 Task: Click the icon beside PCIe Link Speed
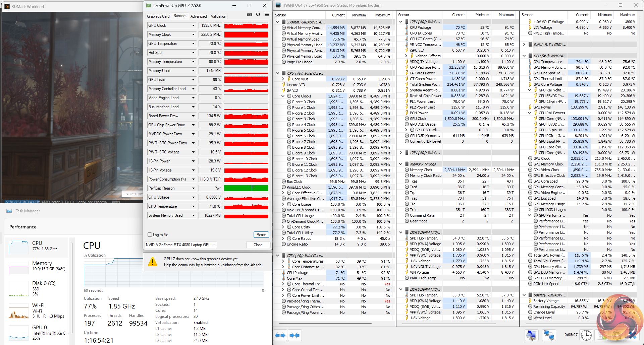530,284
